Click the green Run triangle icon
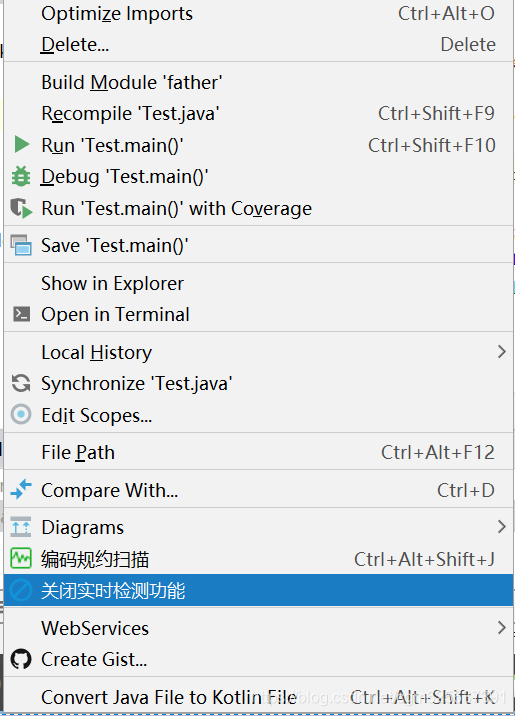 click(21, 144)
